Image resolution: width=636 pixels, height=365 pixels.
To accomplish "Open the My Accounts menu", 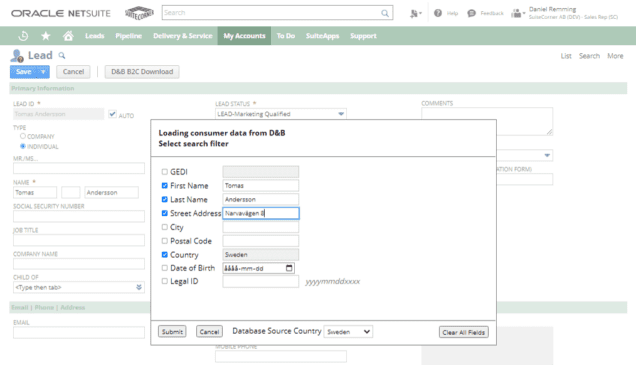I will [244, 36].
